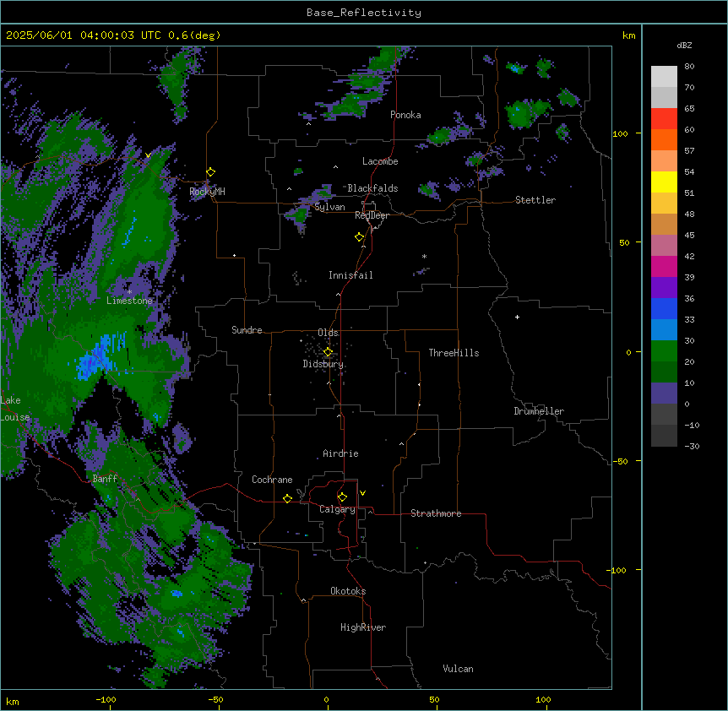728x711 pixels.
Task: Click the ThreeHills town label
Action: (x=454, y=353)
